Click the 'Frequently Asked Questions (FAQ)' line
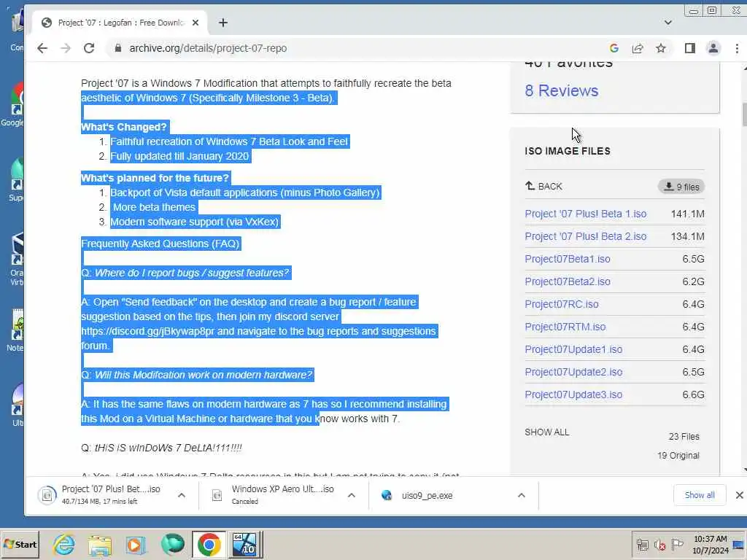747x560 pixels. [160, 244]
